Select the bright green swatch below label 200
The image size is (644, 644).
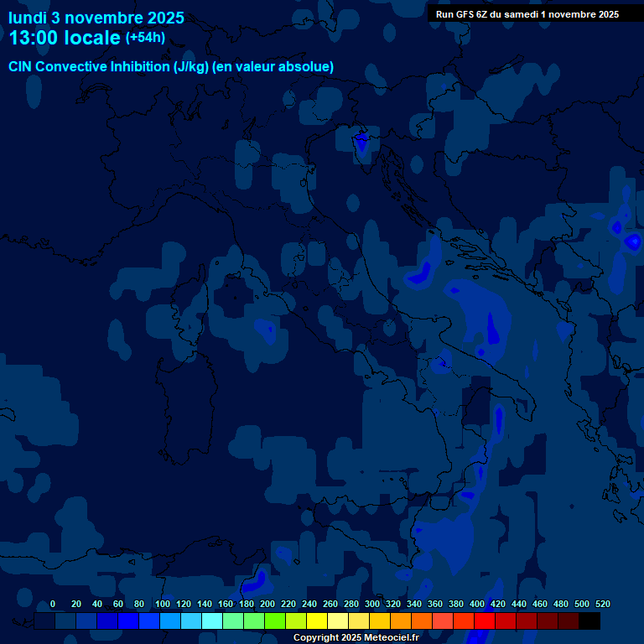[x=275, y=621]
